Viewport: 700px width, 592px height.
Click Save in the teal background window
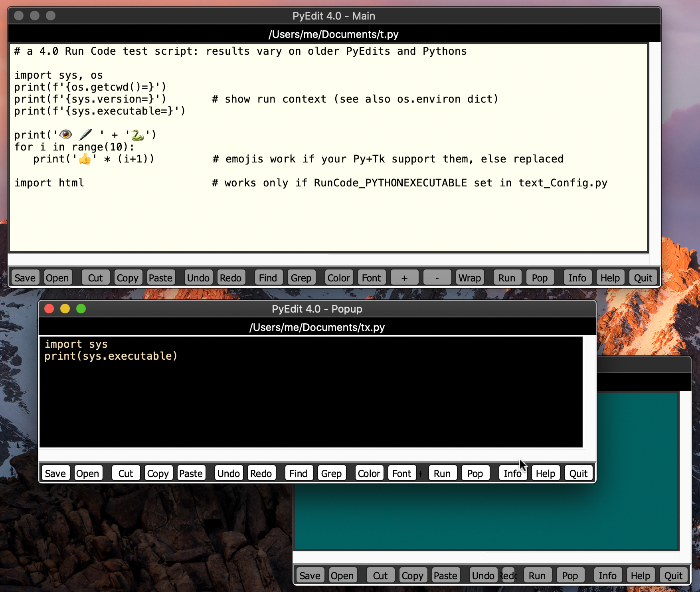coord(310,575)
